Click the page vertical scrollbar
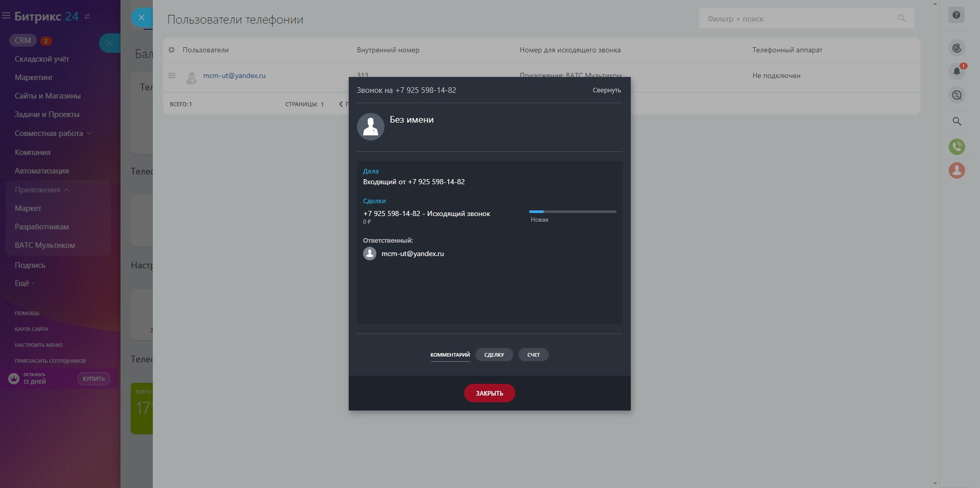Image resolution: width=980 pixels, height=488 pixels. (x=935, y=244)
